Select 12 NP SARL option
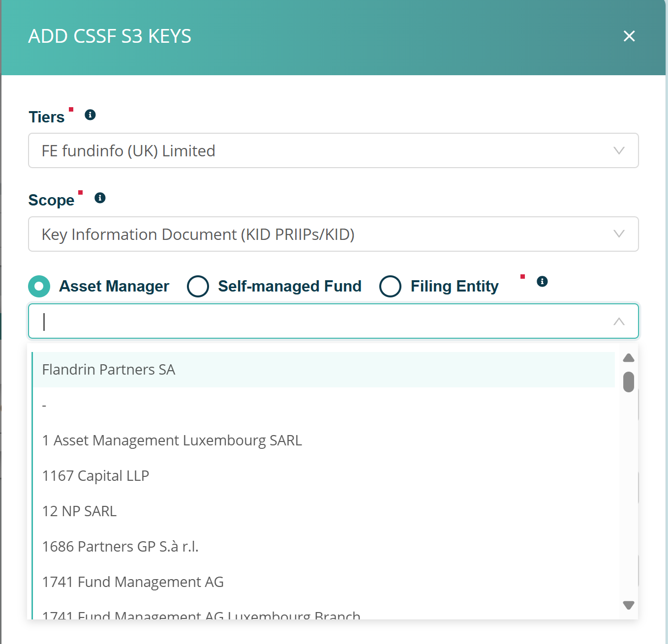Screen dimensions: 668x644 pyautogui.click(x=324, y=511)
